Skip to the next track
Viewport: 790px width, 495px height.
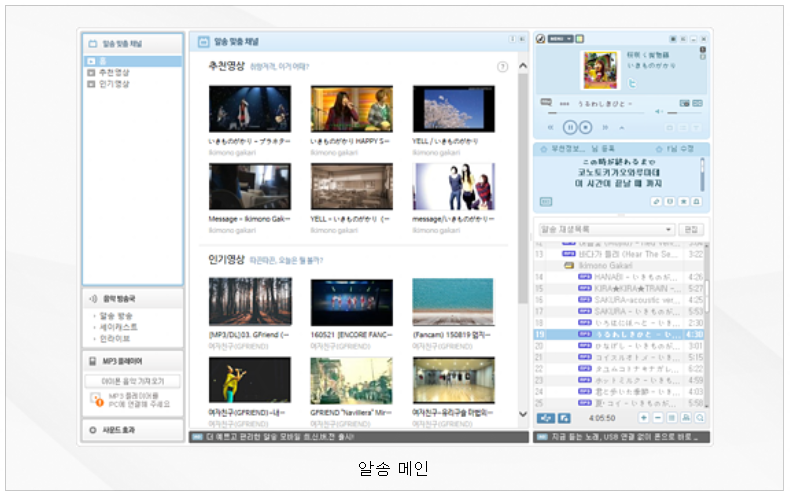[x=605, y=128]
